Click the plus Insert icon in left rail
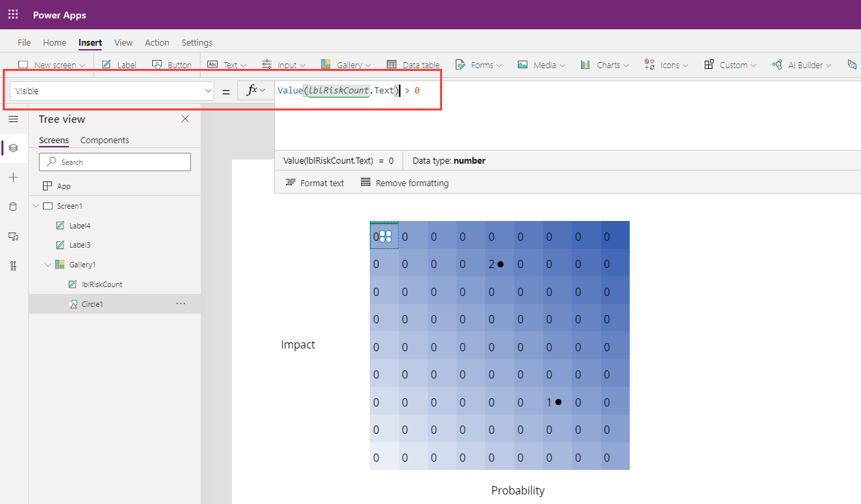This screenshot has height=504, width=861. coord(13,177)
